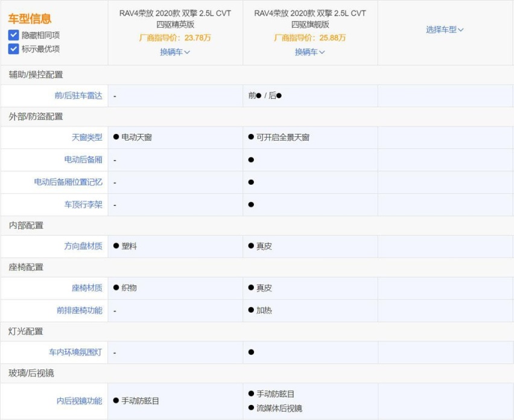Open the 前排座椅功能 link

coord(80,310)
